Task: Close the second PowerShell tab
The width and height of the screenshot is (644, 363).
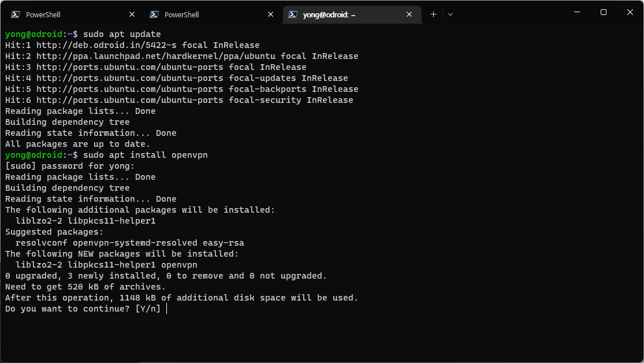Action: click(270, 14)
